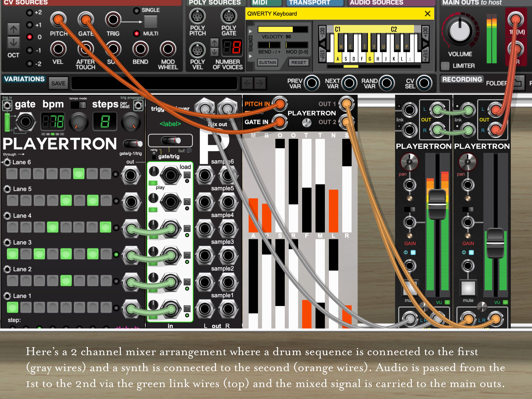Viewport: 532px width, 399px height.
Task: Click the RECORDING section label
Action: pyautogui.click(x=462, y=79)
